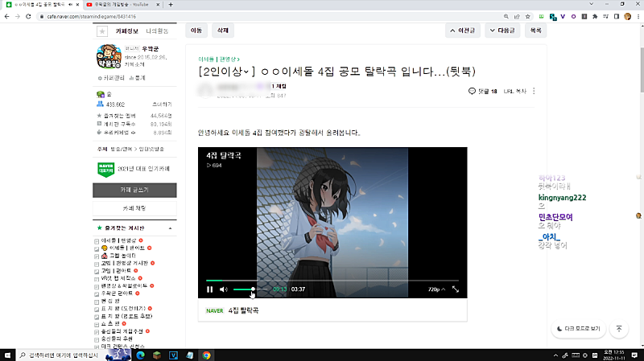
Task: Switch to the 카페정보 tab
Action: [127, 31]
